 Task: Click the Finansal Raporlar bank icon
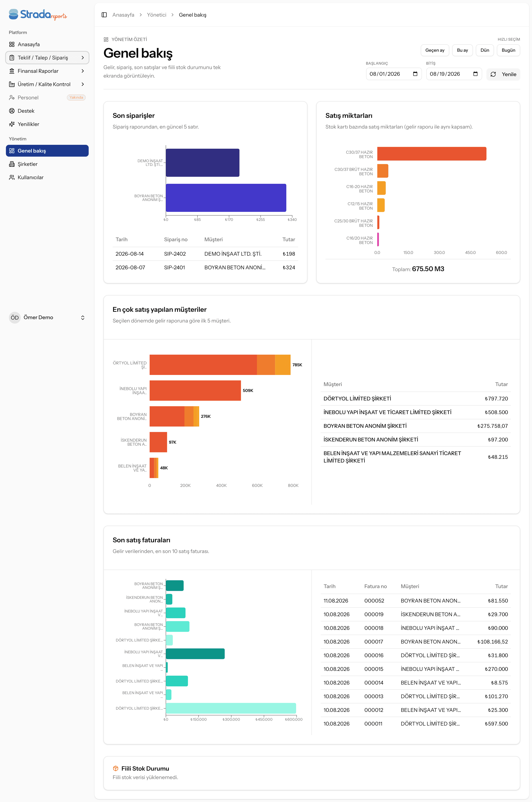(12, 71)
